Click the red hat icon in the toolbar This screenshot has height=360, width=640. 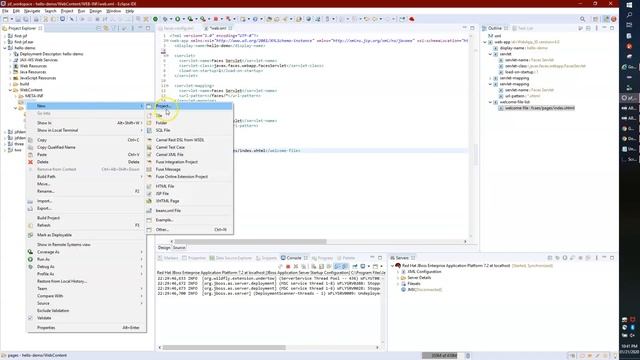(x=412, y=19)
